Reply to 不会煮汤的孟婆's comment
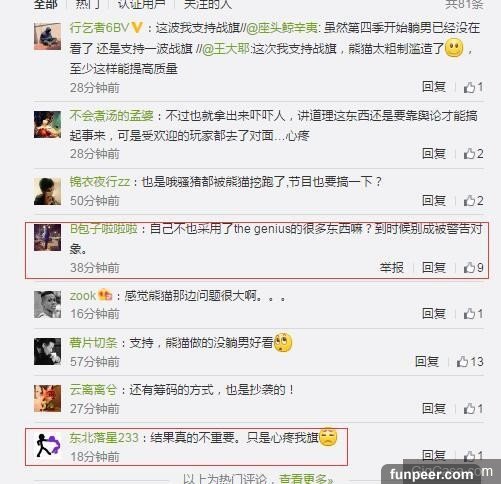501x484 pixels. [x=434, y=154]
